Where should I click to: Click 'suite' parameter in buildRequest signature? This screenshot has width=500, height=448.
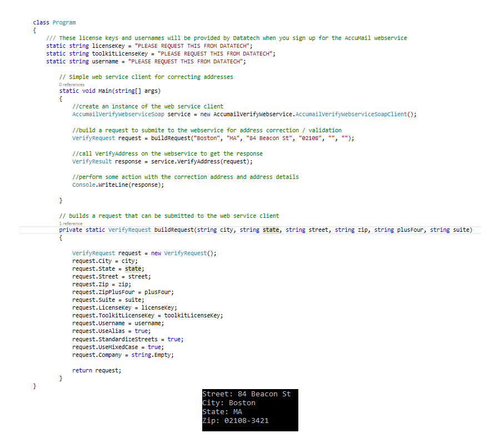461,230
